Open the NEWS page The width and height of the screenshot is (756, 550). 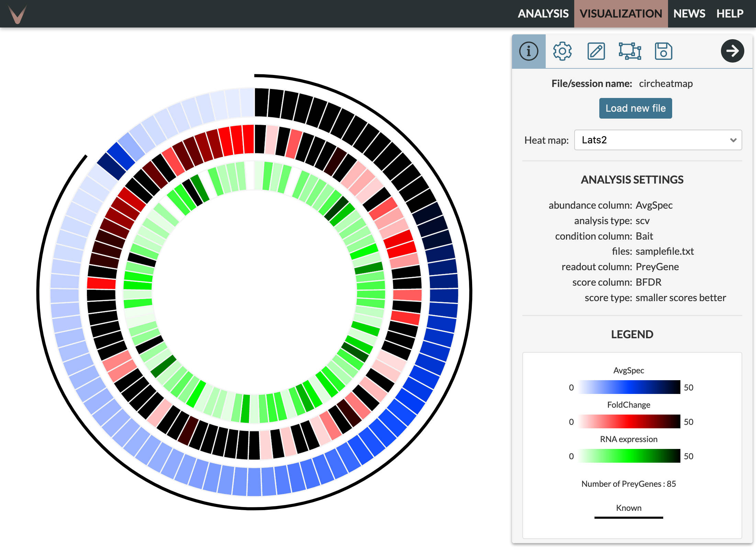tap(689, 14)
